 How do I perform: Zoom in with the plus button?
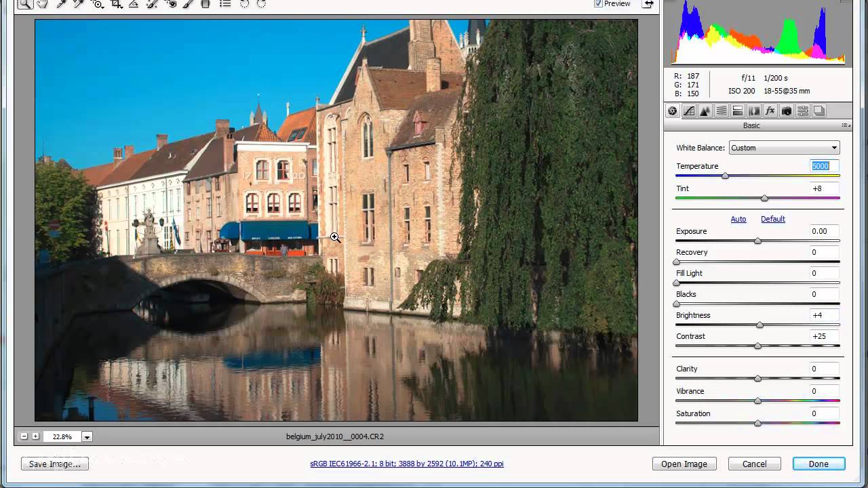tap(35, 436)
